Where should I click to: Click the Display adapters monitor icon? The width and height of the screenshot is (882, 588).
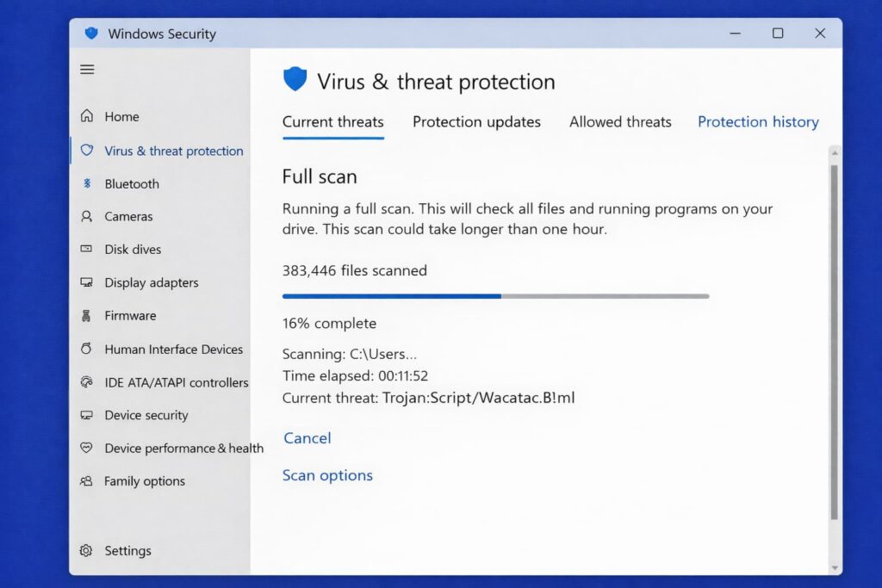[x=86, y=282]
